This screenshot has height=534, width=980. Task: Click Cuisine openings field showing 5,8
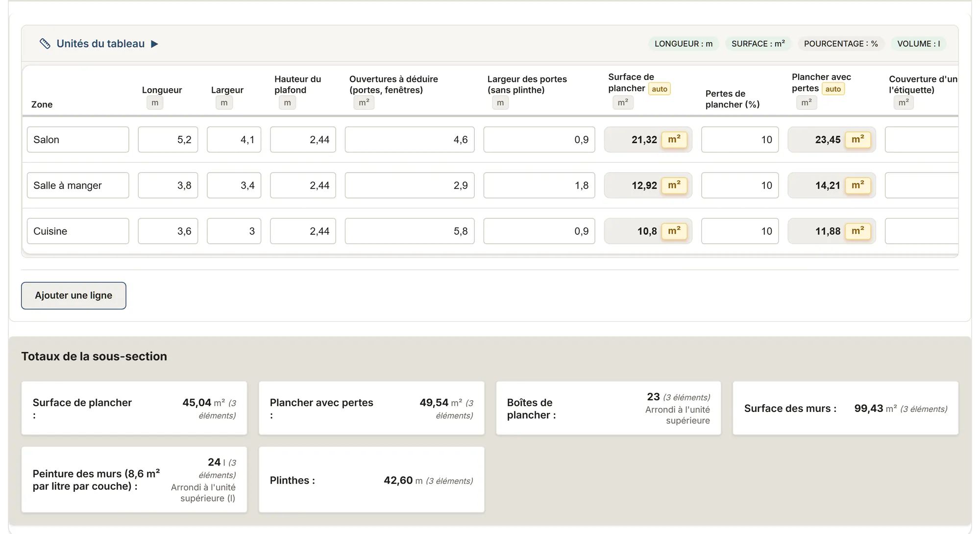410,231
